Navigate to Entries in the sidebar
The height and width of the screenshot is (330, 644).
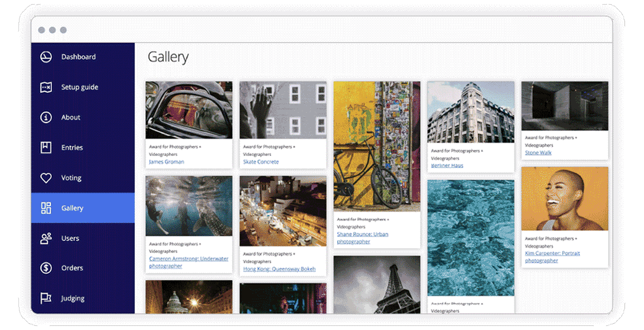click(x=71, y=147)
